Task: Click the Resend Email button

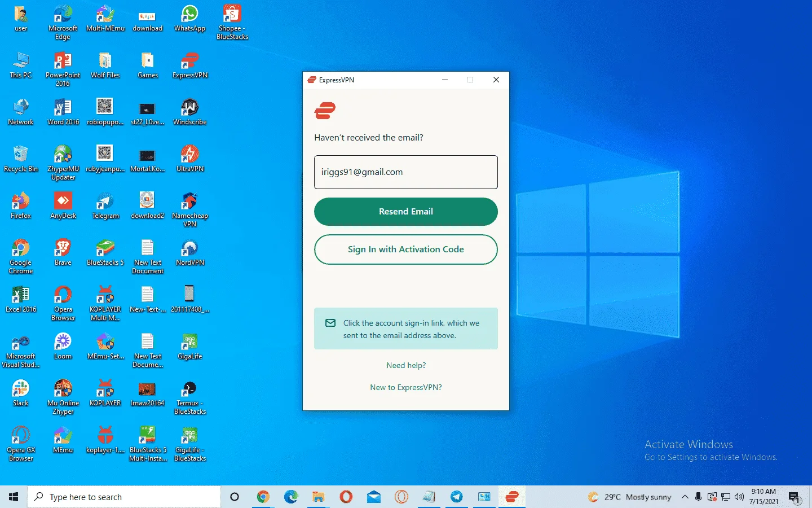Action: pos(406,212)
